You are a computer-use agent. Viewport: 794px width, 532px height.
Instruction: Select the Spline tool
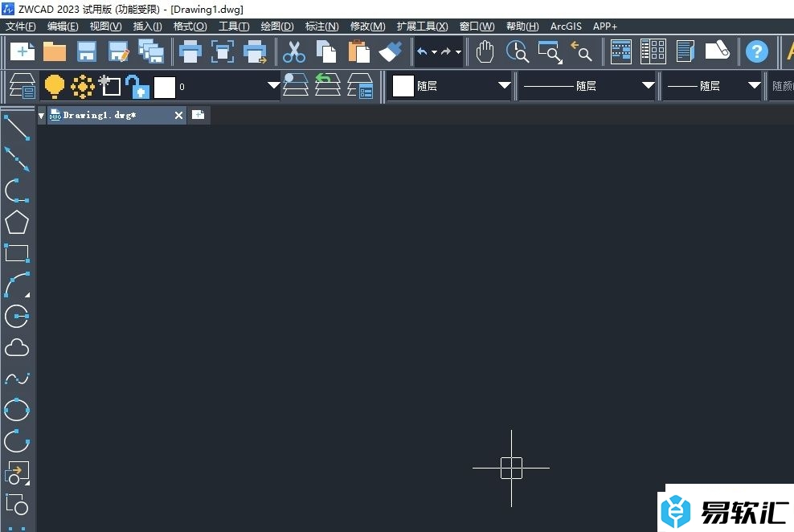(17, 379)
